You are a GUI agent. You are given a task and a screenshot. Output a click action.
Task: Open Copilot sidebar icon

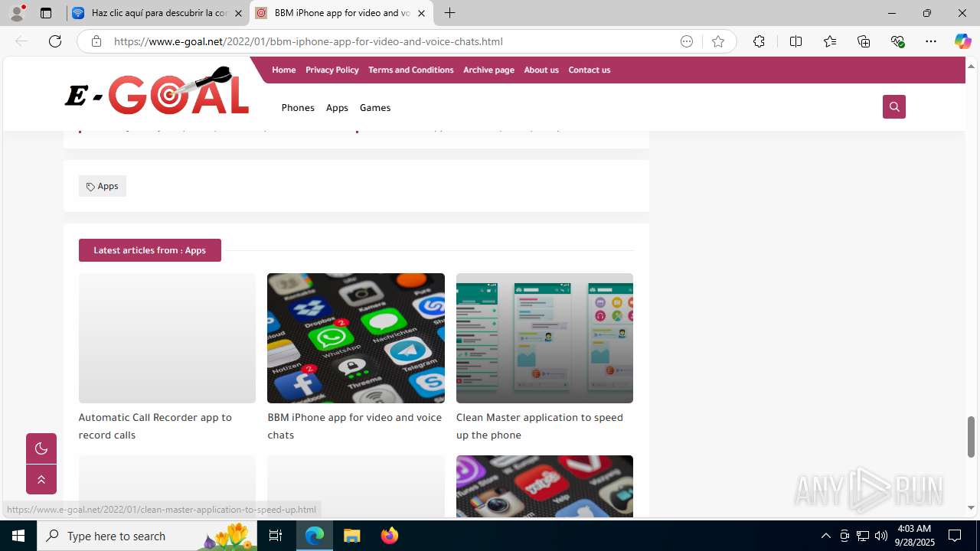click(x=962, y=41)
